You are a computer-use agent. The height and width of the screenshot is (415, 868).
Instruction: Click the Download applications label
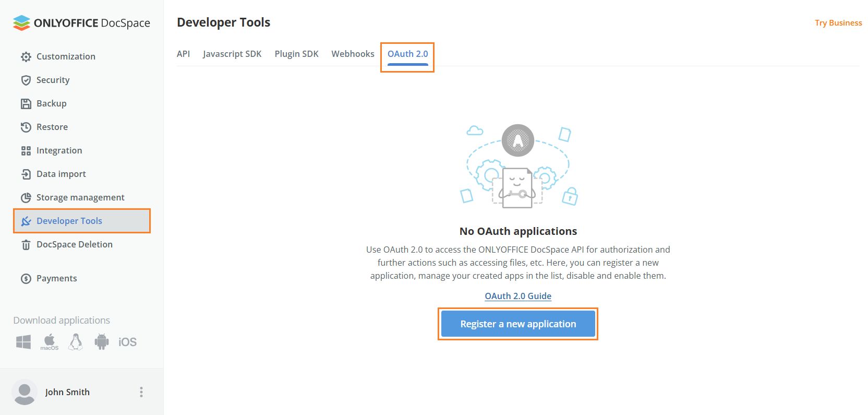(x=62, y=320)
